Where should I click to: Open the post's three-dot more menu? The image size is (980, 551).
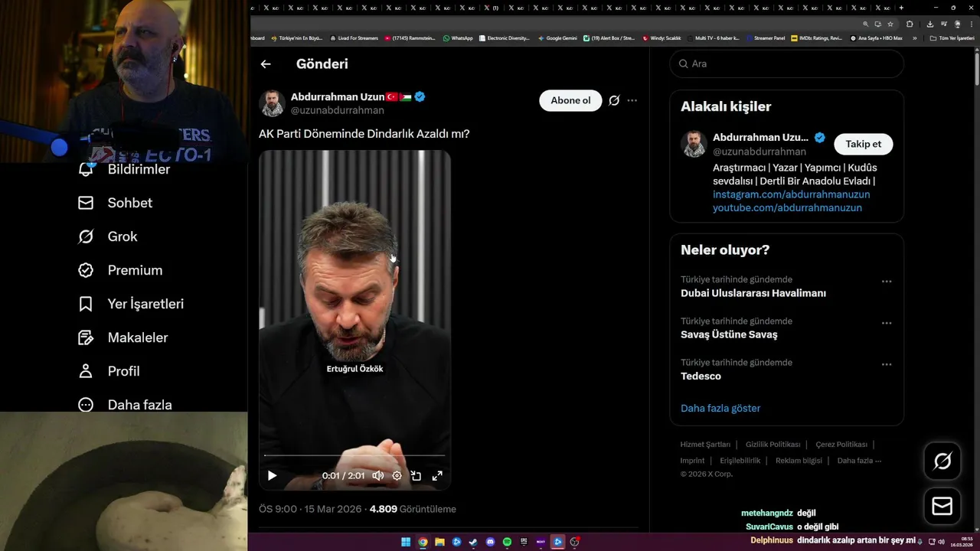632,100
